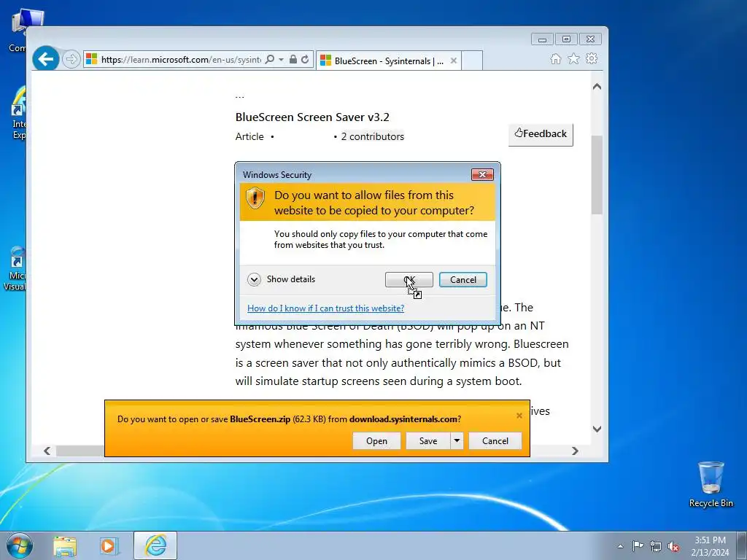Select the Internet Explorer desktop shortcut
Image resolution: width=747 pixels, height=560 pixels.
[x=18, y=113]
